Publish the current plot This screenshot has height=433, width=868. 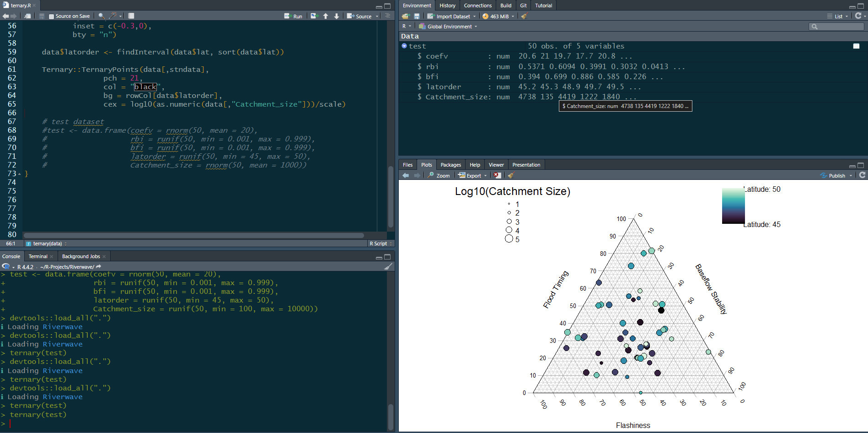(833, 175)
